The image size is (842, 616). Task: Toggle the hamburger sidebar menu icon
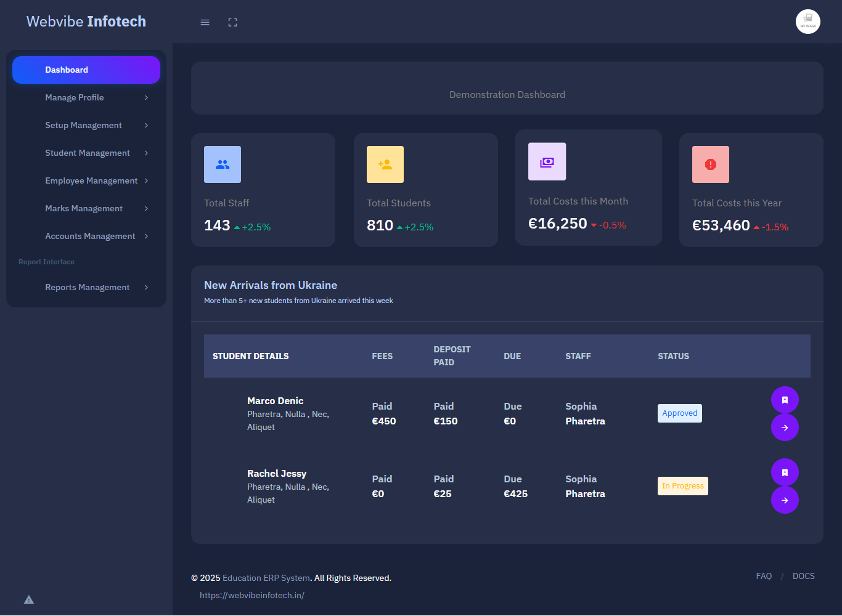205,22
